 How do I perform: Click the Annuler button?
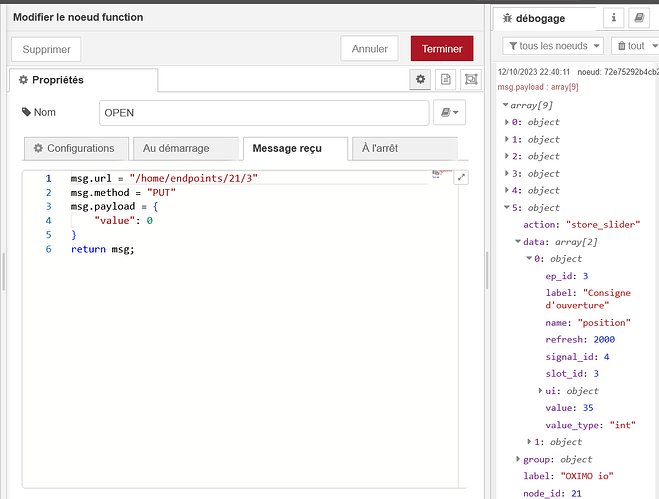[370, 49]
